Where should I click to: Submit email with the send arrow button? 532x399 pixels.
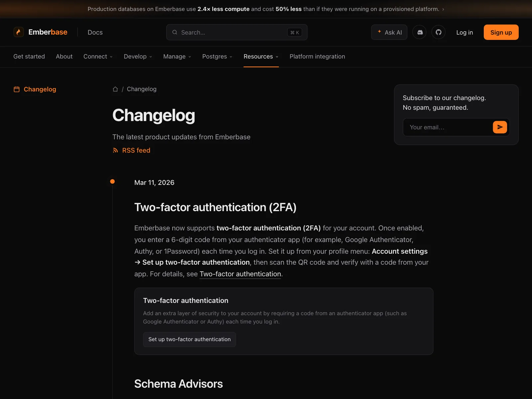coord(500,127)
